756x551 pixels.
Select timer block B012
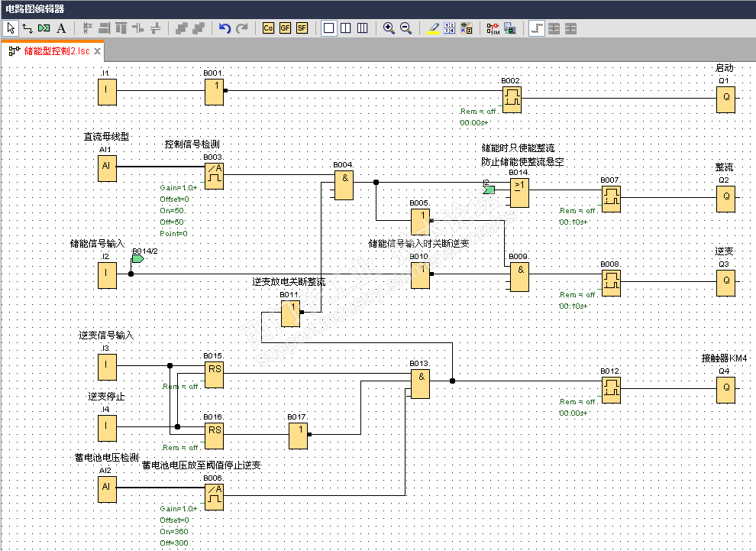pyautogui.click(x=612, y=391)
